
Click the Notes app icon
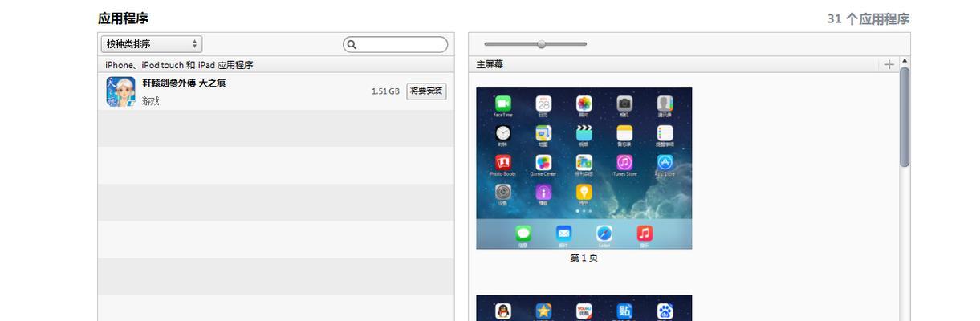click(x=624, y=133)
